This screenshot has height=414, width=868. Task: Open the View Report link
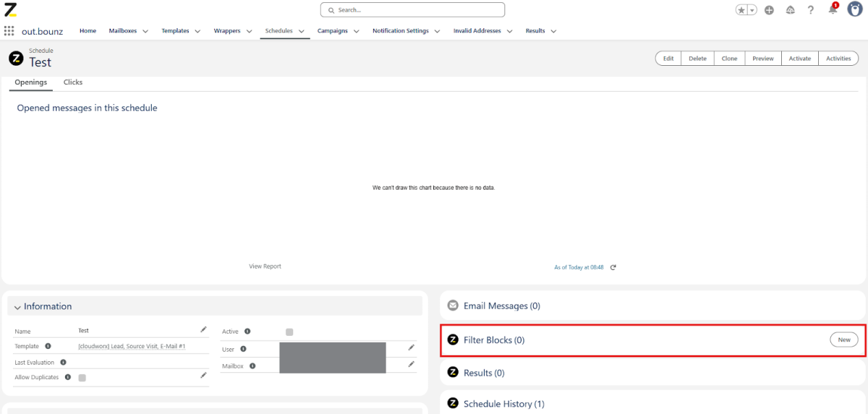coord(265,266)
